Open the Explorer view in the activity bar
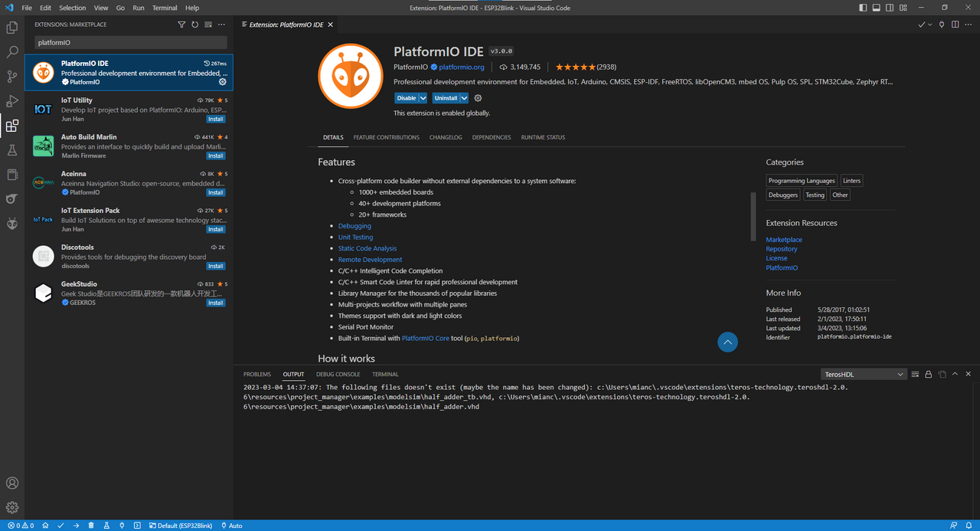This screenshot has width=980, height=531. 12,28
